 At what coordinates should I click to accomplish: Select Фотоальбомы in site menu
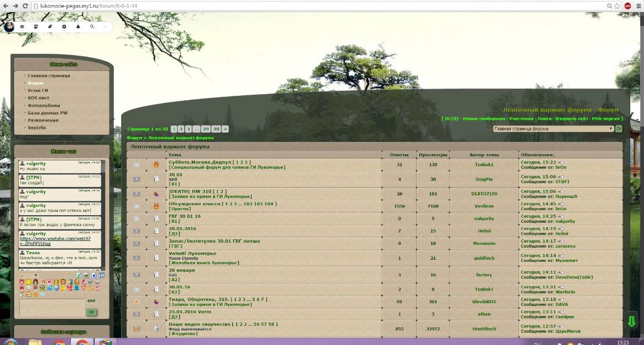coord(43,106)
